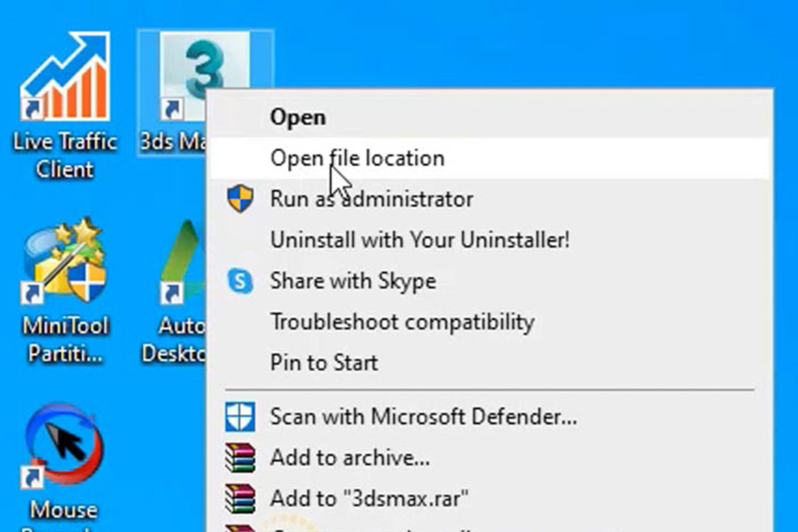Screen dimensions: 798x532
Task: Select Share with Skype
Action: coord(489,281)
